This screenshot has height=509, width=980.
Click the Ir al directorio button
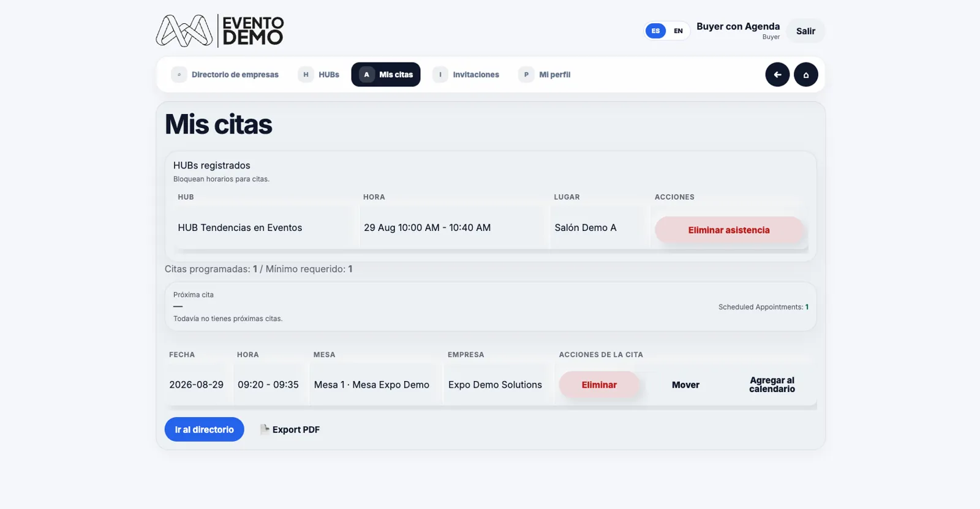(x=205, y=429)
